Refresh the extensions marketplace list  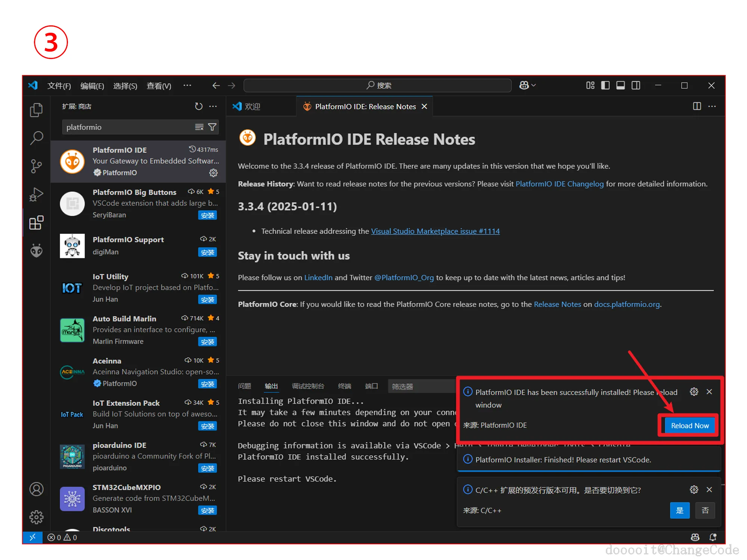coord(198,106)
